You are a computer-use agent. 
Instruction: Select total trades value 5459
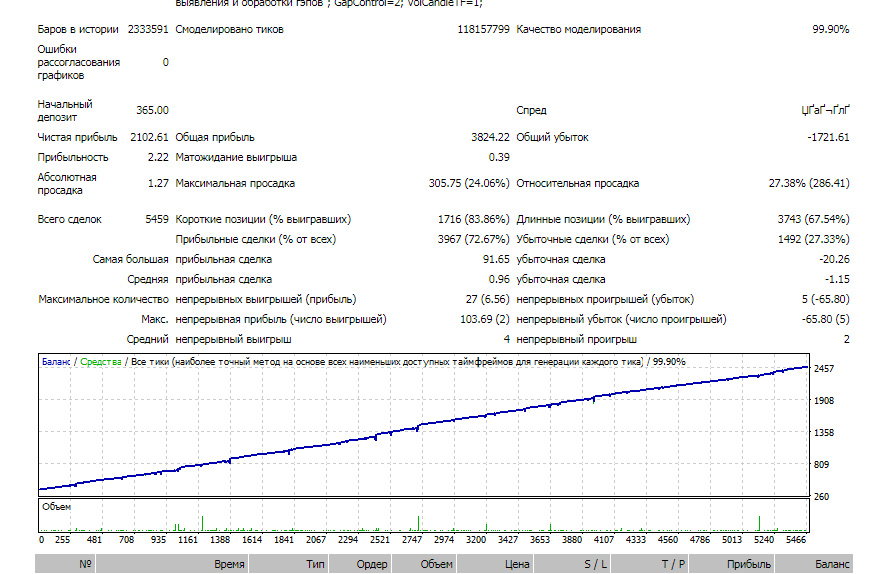(x=157, y=219)
